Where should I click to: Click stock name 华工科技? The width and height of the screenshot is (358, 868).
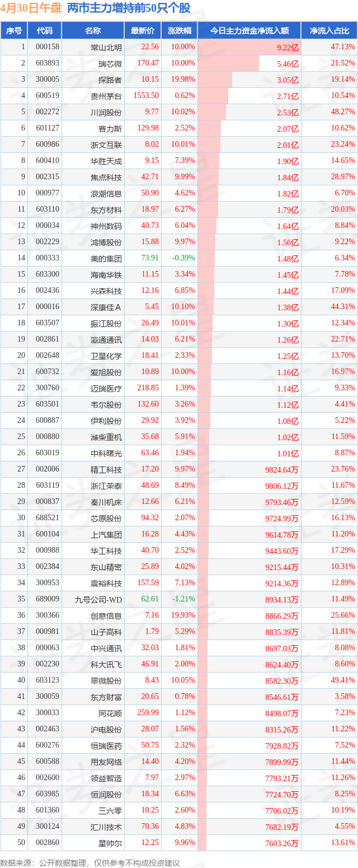click(106, 550)
